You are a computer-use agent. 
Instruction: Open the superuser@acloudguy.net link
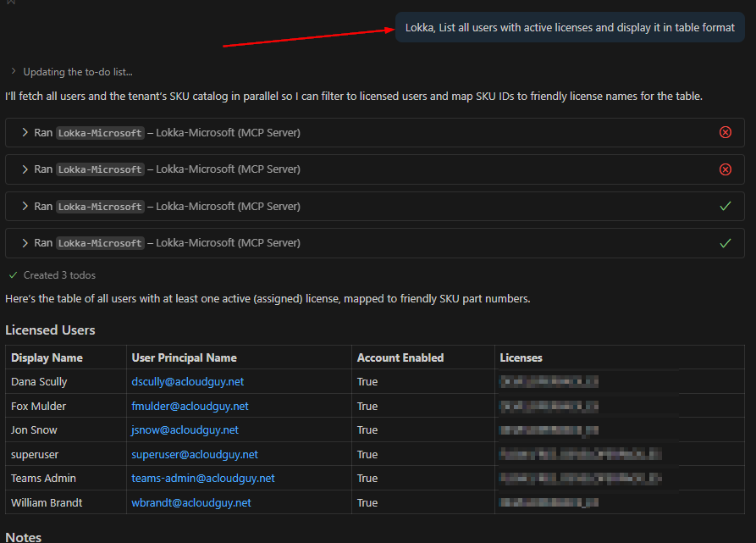pos(195,455)
